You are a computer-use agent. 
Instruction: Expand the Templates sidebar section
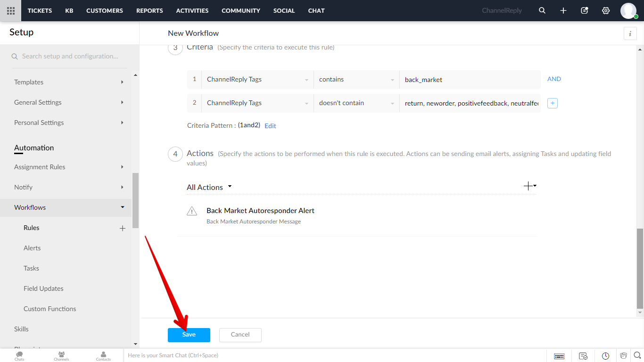coord(69,82)
